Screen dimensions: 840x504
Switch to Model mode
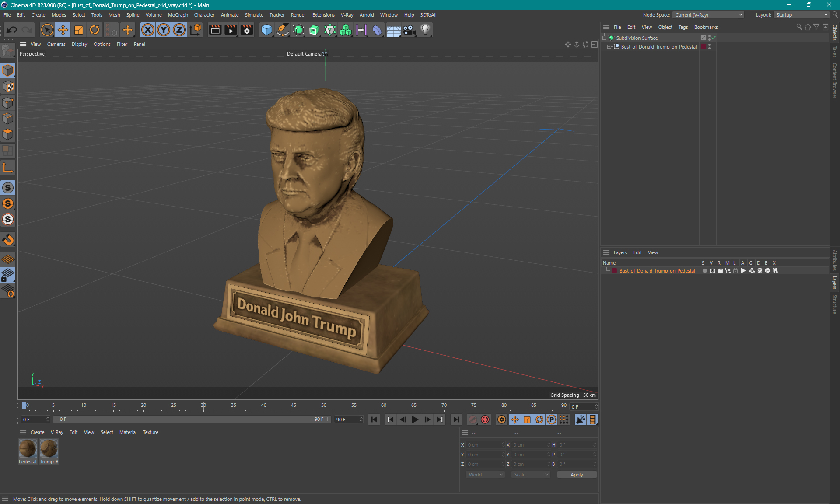pyautogui.click(x=8, y=70)
